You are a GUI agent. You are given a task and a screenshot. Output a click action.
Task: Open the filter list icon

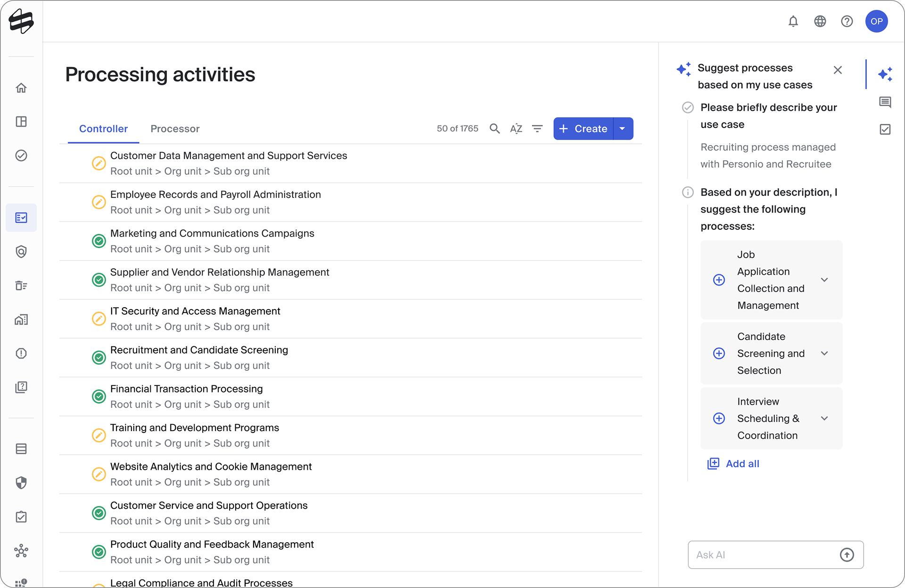(x=537, y=129)
